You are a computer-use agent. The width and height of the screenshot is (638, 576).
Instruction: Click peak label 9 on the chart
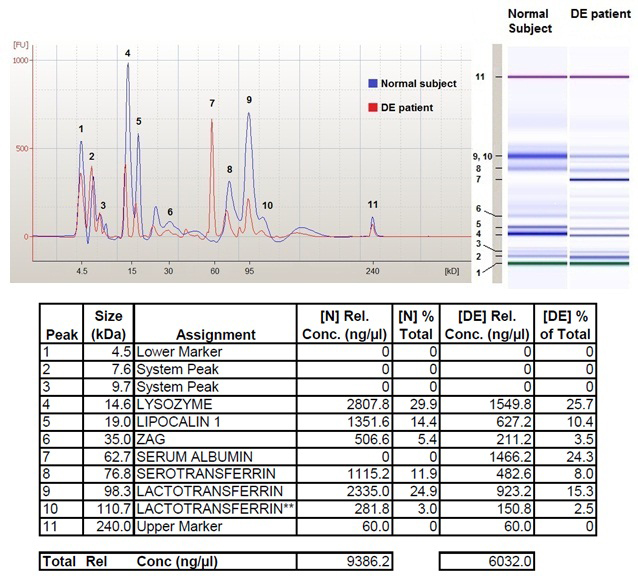tap(249, 100)
